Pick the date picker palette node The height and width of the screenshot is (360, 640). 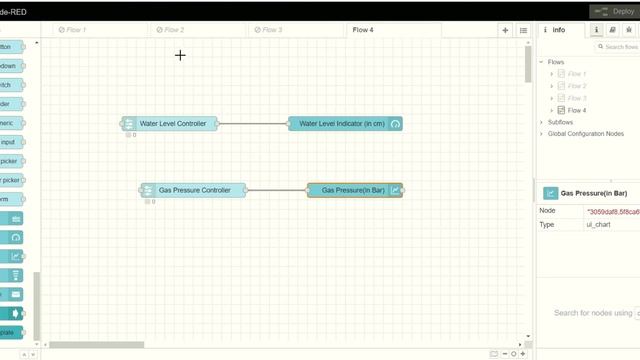(x=11, y=161)
